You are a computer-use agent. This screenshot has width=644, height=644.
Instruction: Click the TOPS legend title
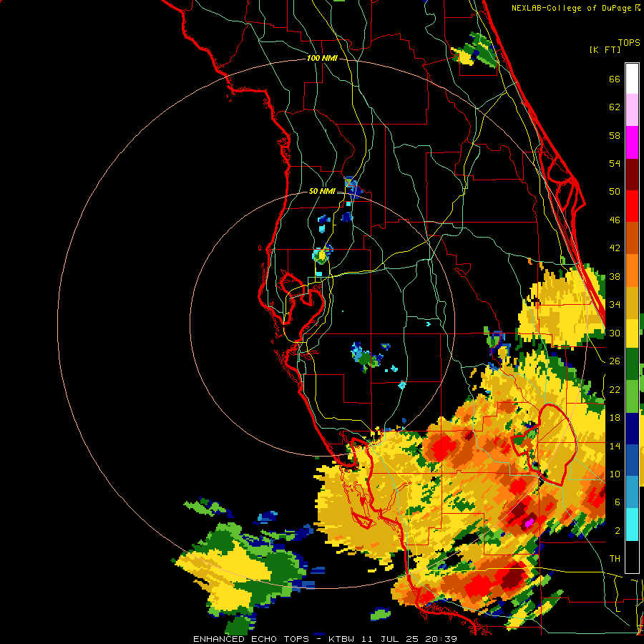[629, 42]
